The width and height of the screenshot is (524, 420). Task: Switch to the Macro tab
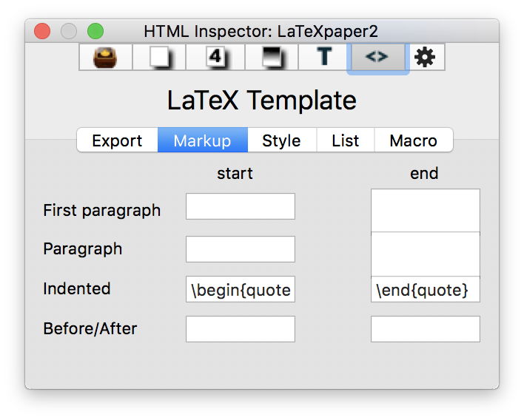click(413, 140)
